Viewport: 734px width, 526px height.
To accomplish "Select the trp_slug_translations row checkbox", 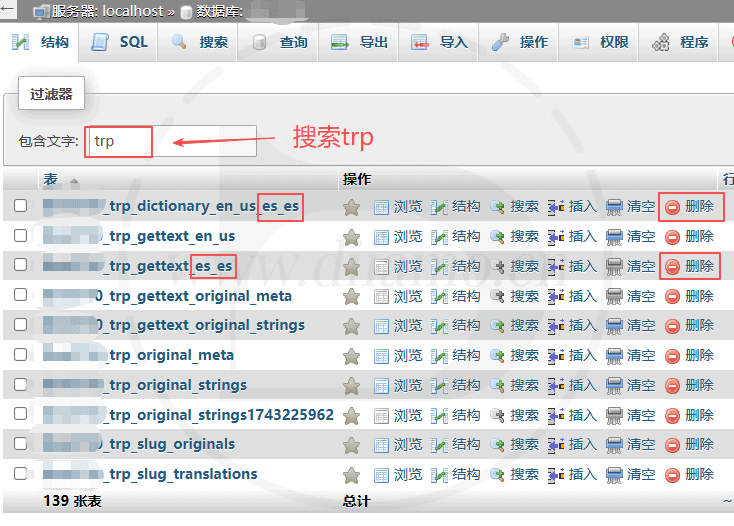I will 20,475.
